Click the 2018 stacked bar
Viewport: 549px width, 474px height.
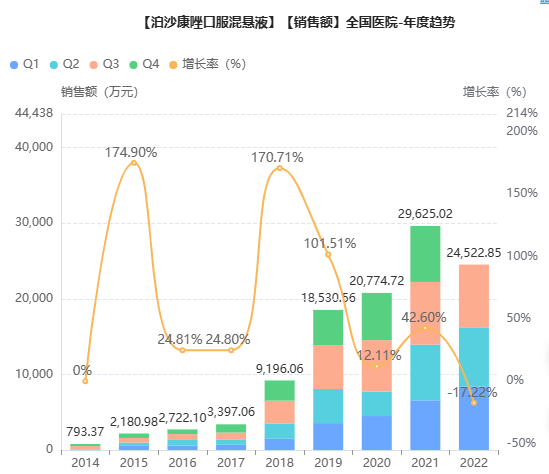coord(279,415)
